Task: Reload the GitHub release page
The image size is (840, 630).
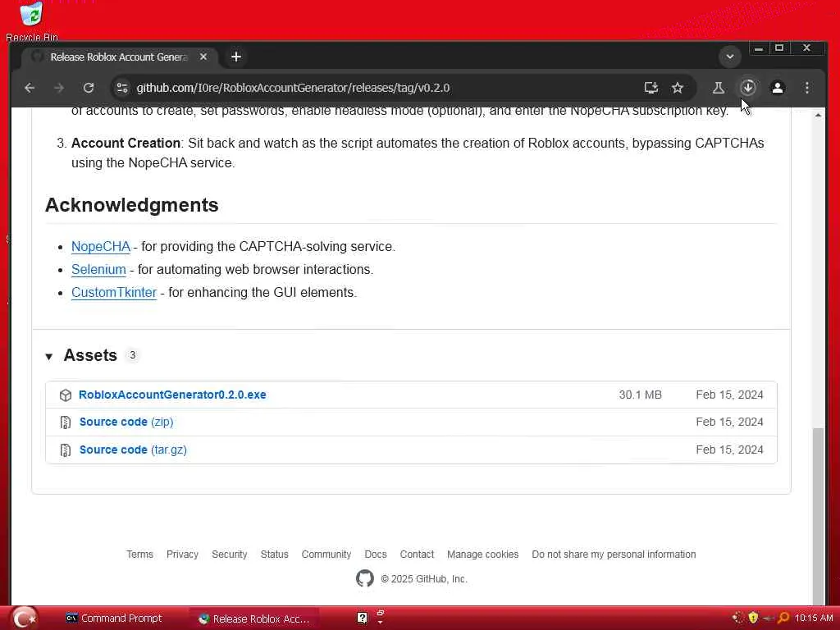Action: pyautogui.click(x=89, y=88)
